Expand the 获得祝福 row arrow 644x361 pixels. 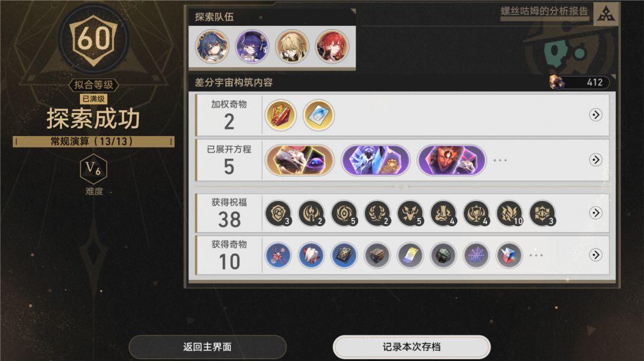[x=595, y=213]
